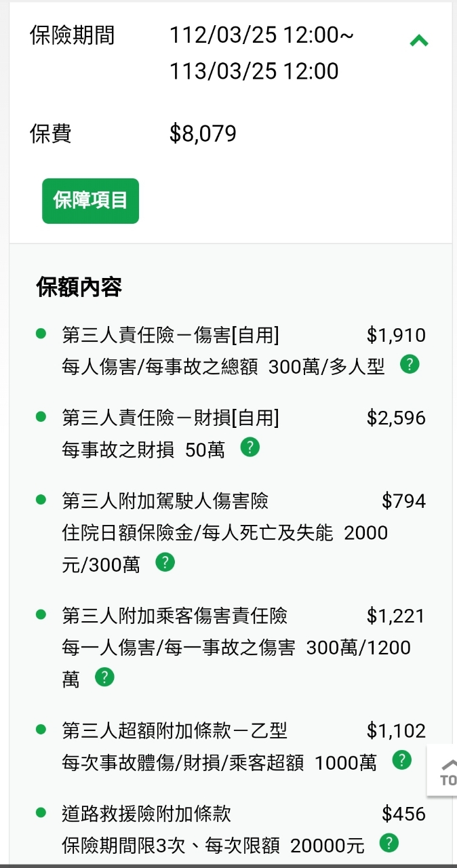Tap the 保險期間 label row
This screenshot has width=457, height=868.
point(72,35)
